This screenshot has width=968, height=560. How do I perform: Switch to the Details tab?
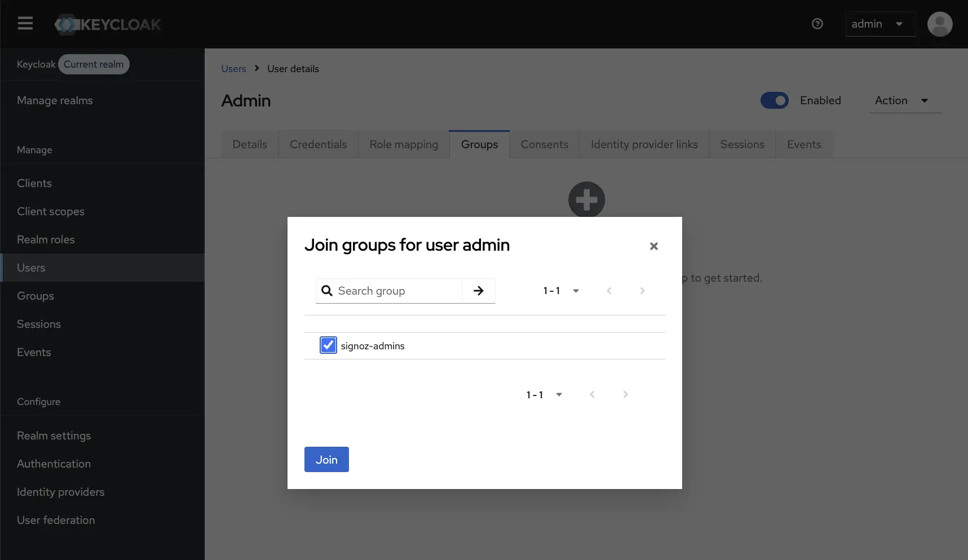pos(250,144)
